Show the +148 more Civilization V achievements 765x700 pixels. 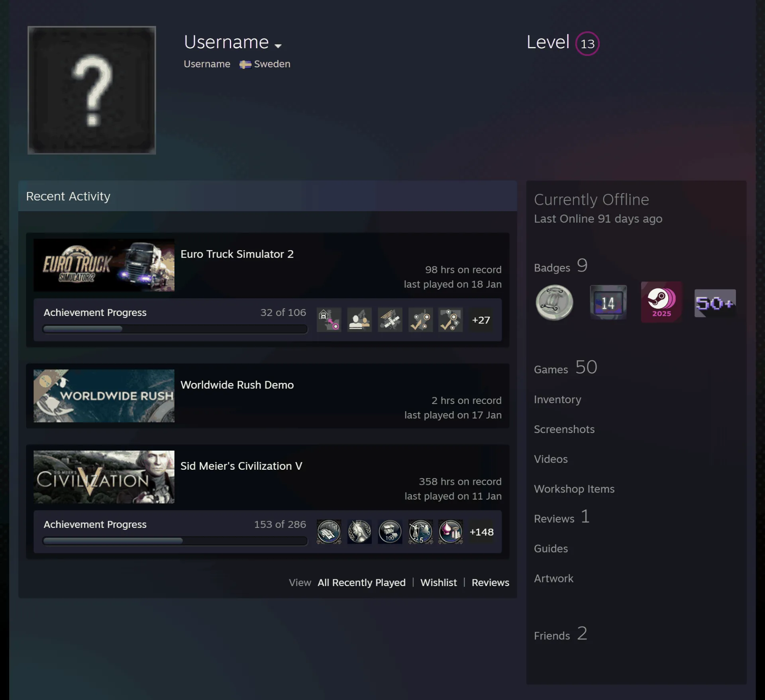pos(481,532)
